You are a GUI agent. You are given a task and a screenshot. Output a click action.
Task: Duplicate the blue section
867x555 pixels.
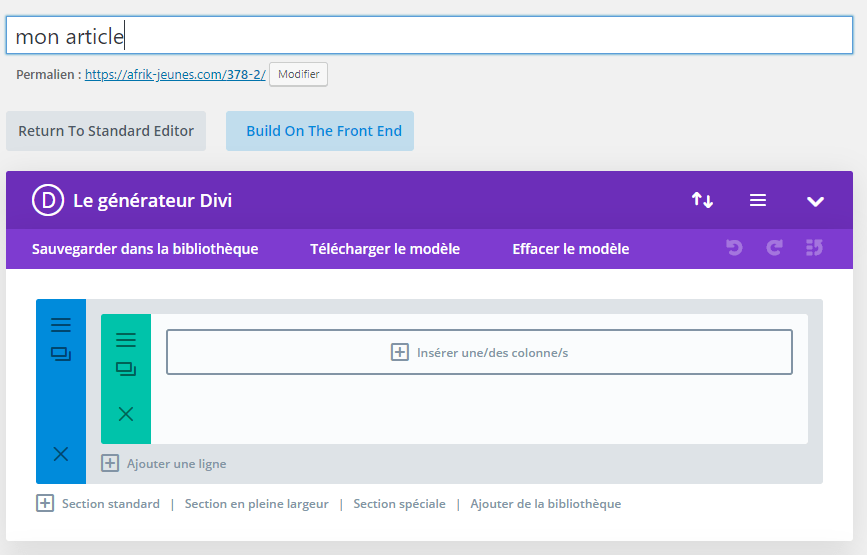tap(61, 354)
